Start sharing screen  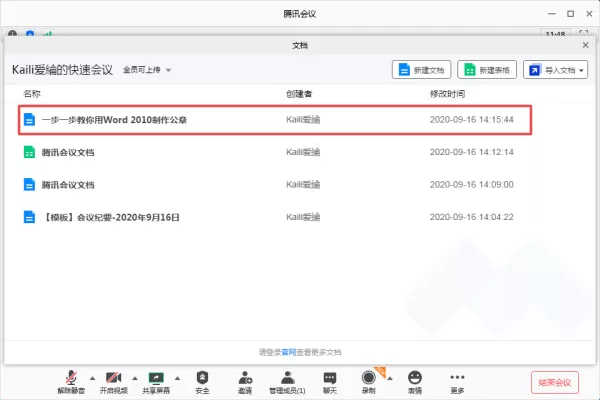(x=156, y=382)
